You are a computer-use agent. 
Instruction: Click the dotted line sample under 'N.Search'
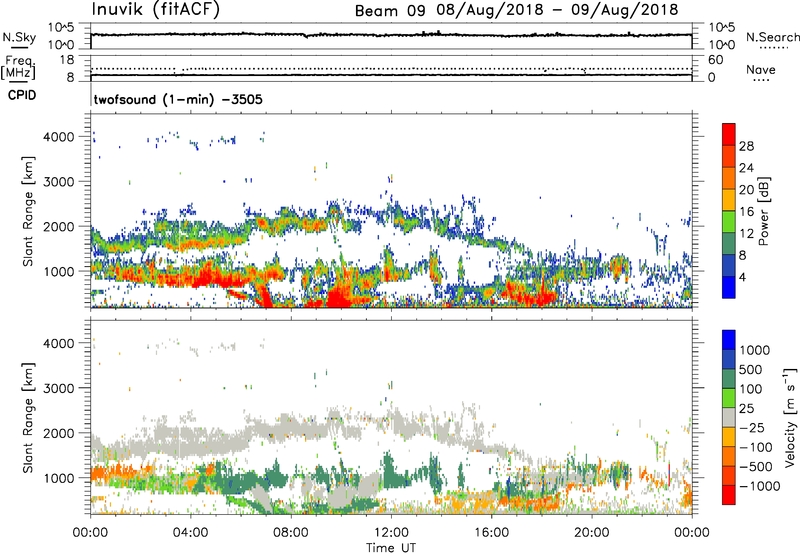[773, 48]
